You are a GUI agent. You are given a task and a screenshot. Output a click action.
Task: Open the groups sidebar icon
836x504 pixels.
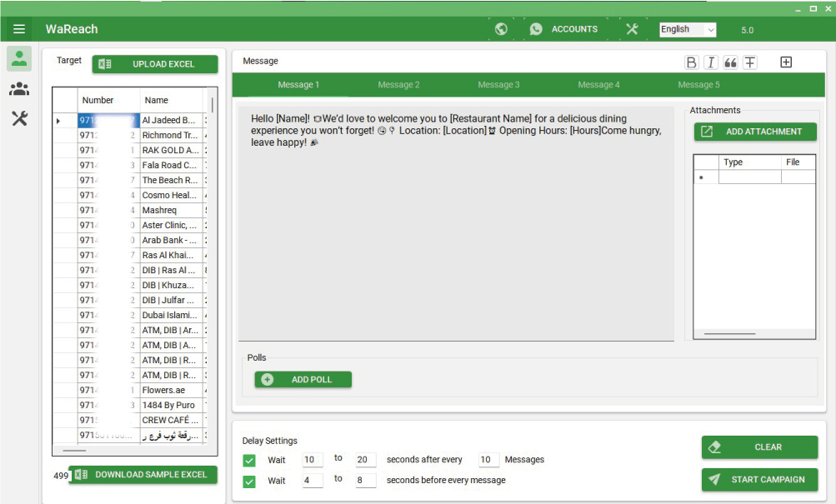(x=20, y=89)
